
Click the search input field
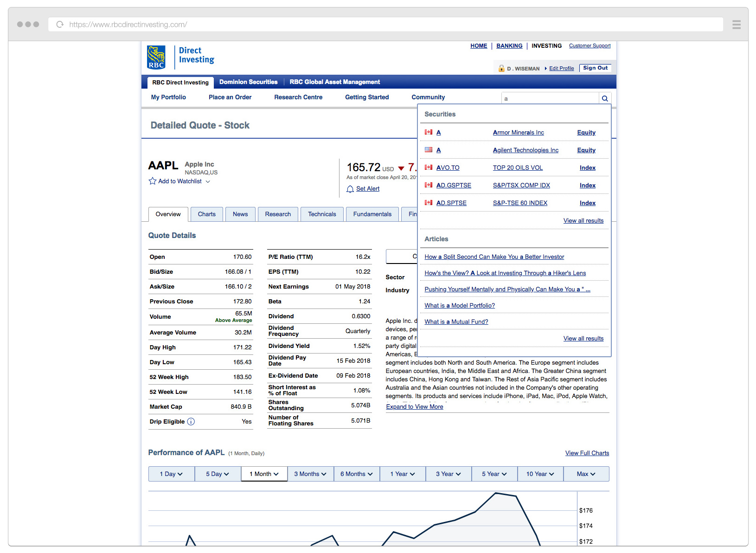coord(550,98)
